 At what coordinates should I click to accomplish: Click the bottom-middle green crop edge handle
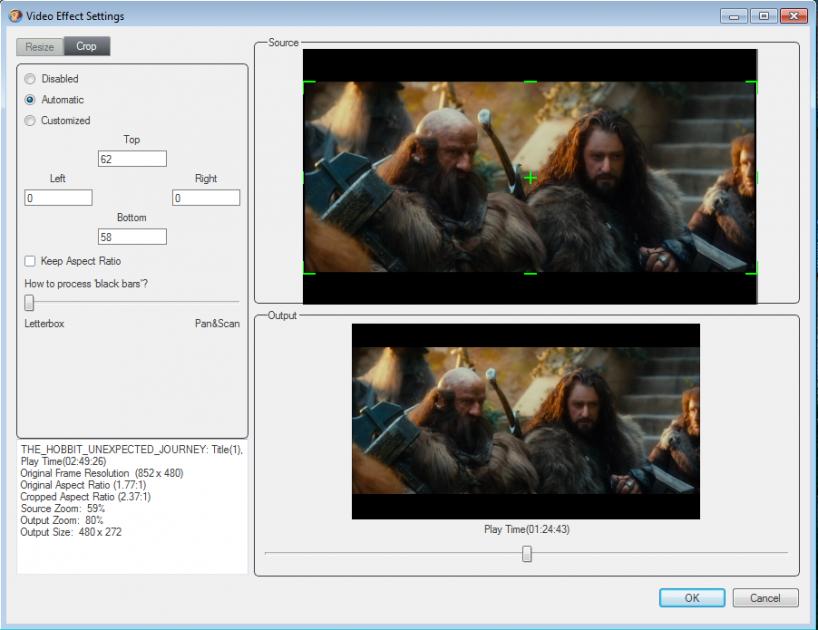click(530, 273)
